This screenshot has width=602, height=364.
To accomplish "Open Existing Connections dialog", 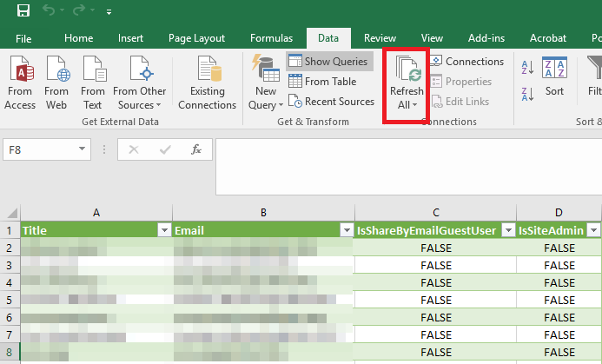I will pos(207,83).
